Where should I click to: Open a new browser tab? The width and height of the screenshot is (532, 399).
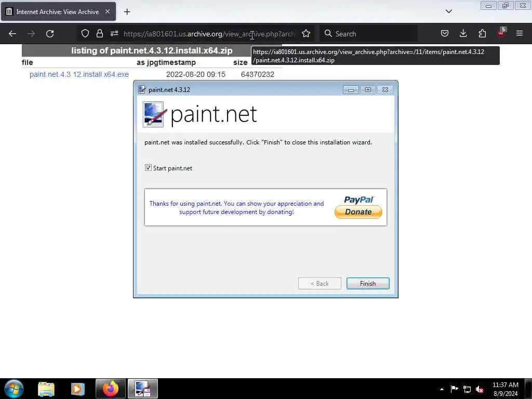[127, 12]
